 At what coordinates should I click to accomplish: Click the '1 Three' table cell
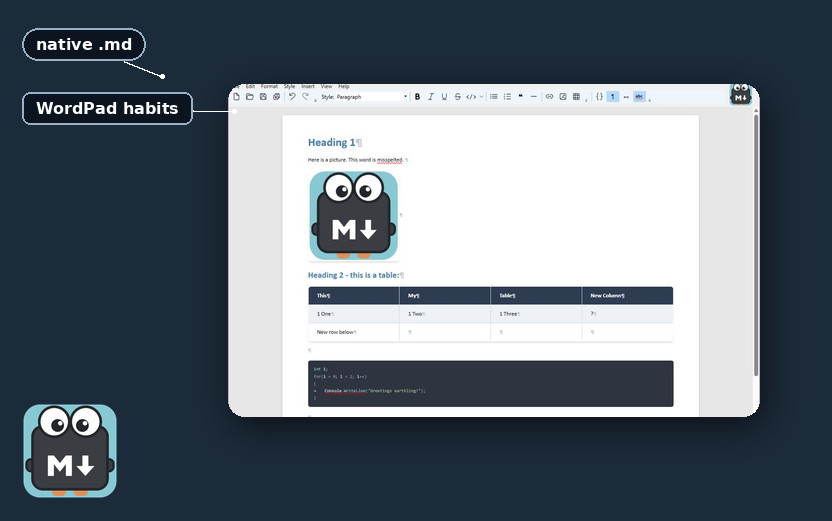click(x=536, y=314)
